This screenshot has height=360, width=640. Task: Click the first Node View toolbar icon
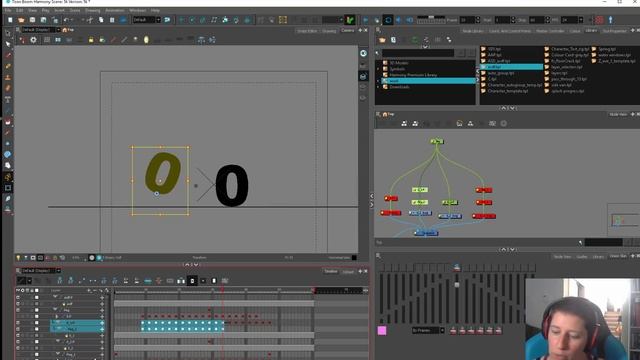pyautogui.click(x=404, y=123)
